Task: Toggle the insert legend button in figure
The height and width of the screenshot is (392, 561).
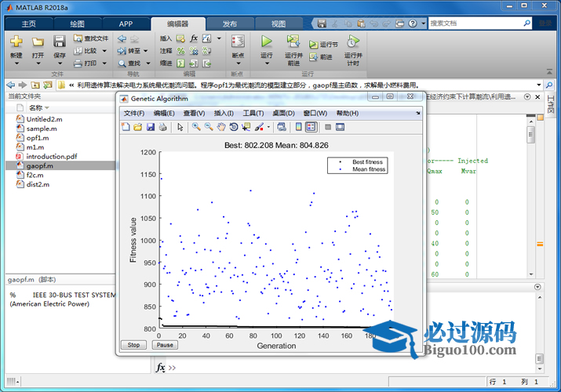Action: tap(311, 127)
